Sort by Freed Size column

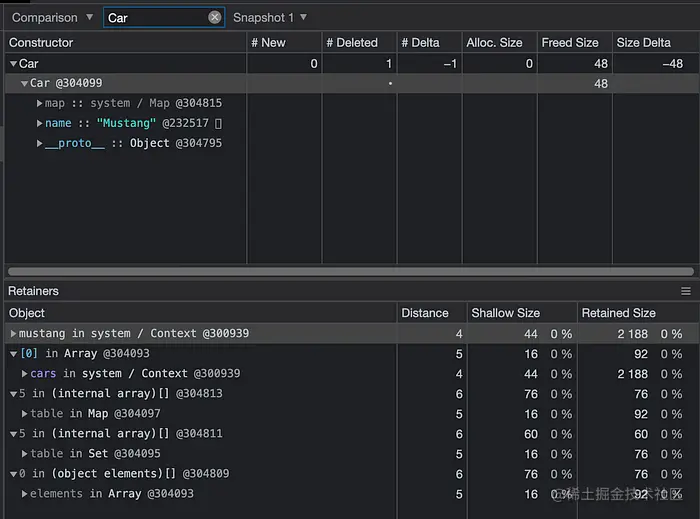tap(575, 42)
